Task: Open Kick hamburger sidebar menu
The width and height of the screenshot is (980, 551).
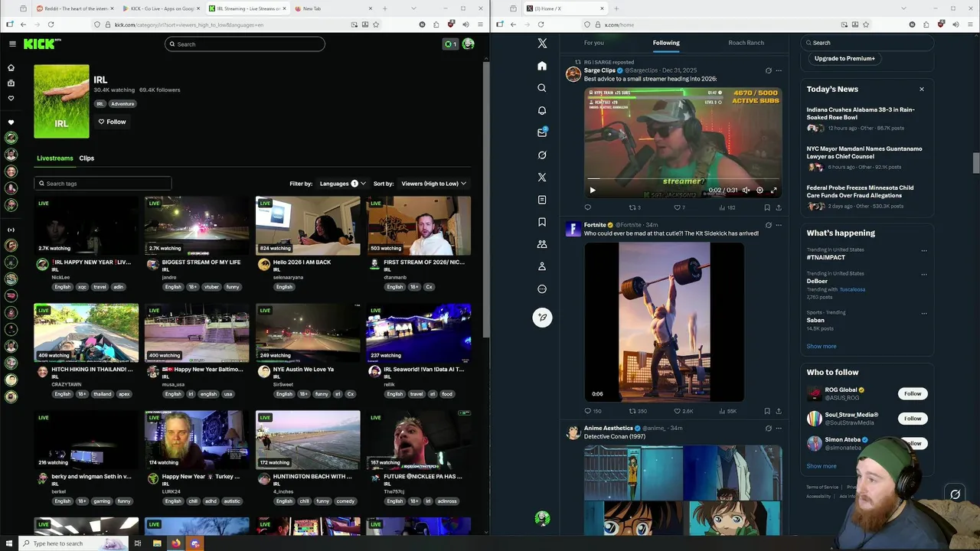Action: (12, 44)
